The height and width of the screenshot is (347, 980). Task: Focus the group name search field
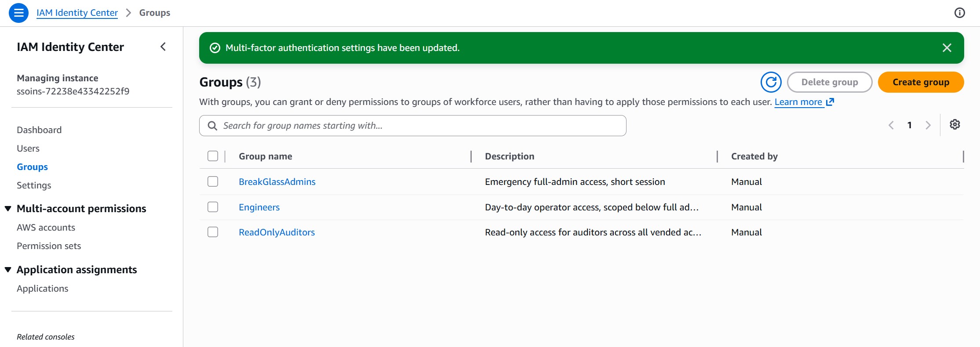point(412,126)
